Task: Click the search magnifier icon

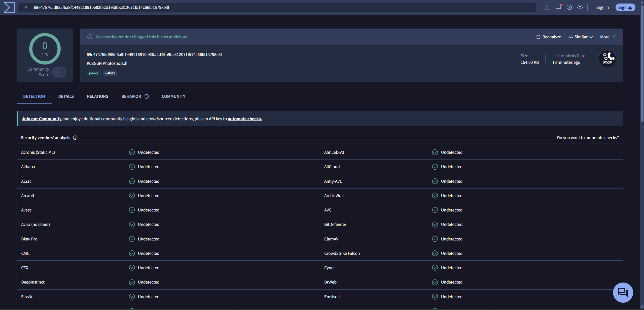Action: [x=26, y=8]
